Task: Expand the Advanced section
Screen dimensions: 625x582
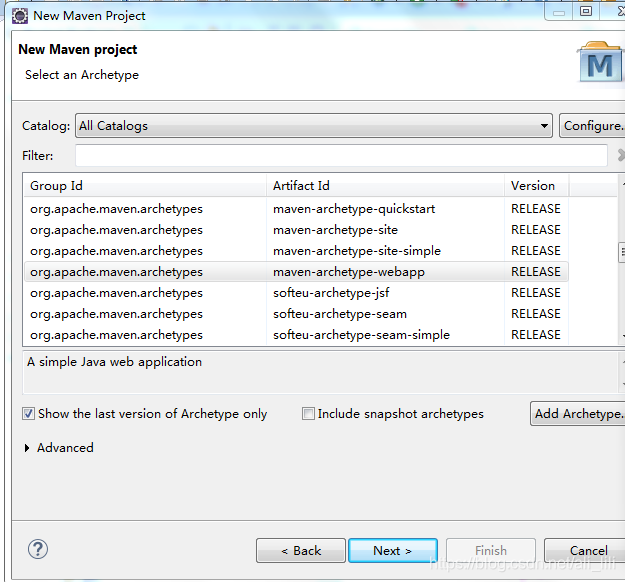Action: point(27,448)
